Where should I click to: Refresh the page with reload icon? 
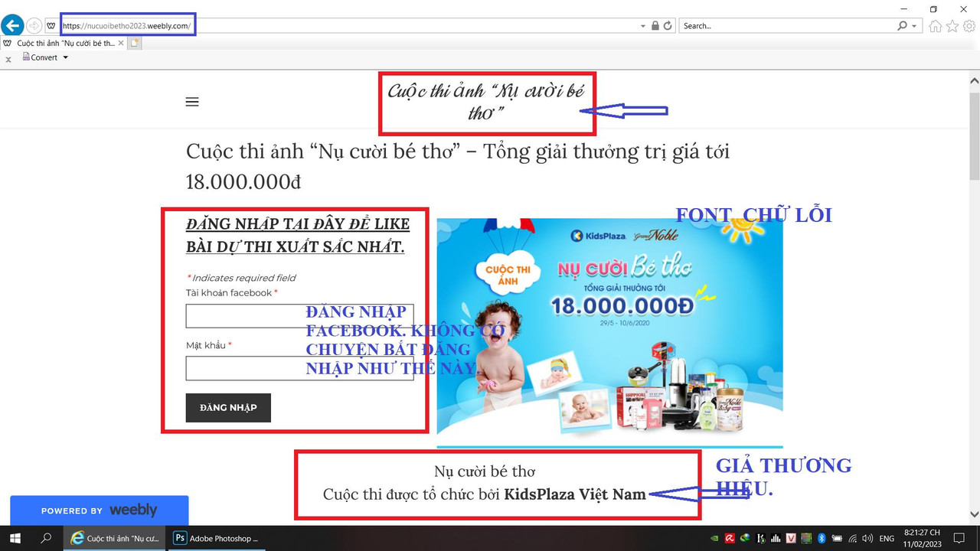tap(668, 26)
